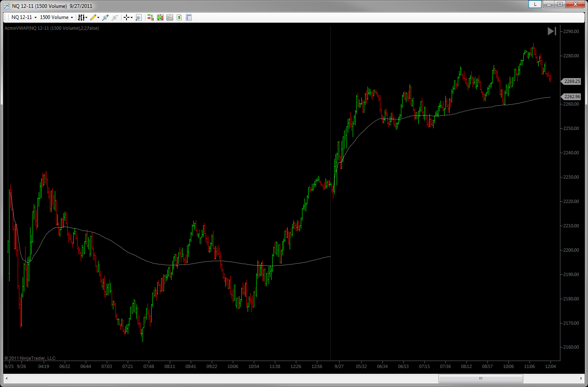
Task: Click the 12:04 time axis label
Action: [x=551, y=366]
